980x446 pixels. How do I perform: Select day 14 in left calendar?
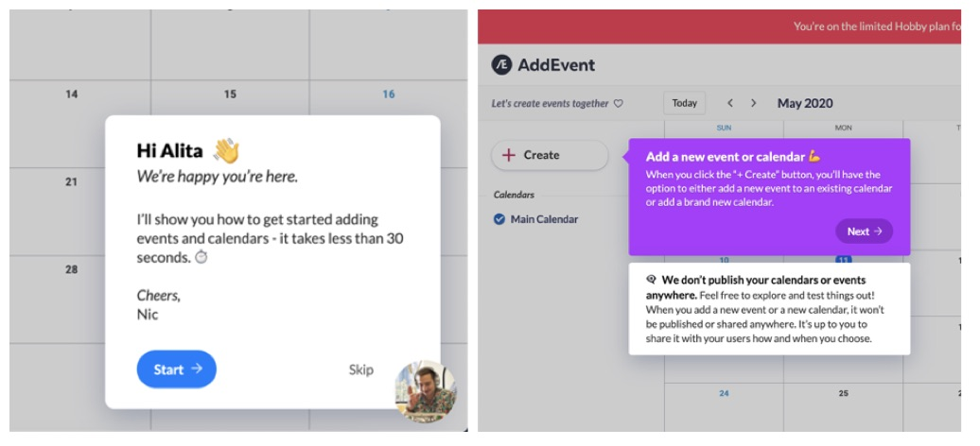[72, 94]
